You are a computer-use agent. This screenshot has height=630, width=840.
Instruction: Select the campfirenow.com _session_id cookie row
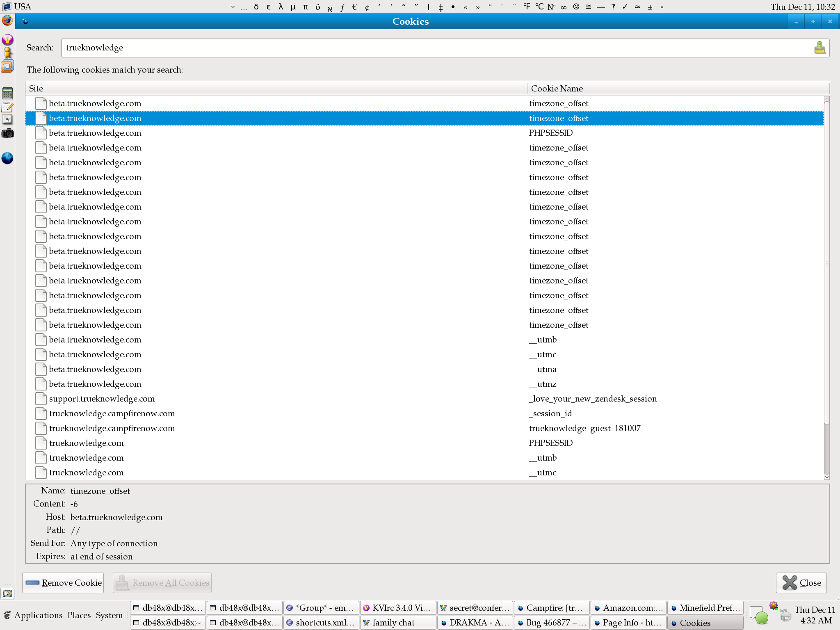[x=425, y=413]
